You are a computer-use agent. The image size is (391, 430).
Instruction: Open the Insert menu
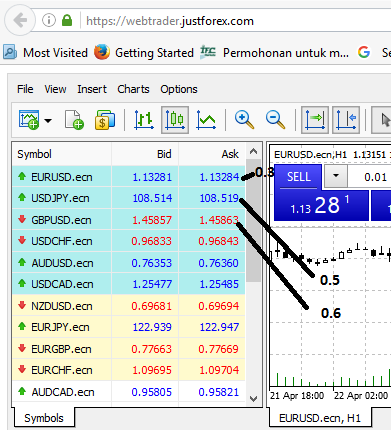click(92, 89)
